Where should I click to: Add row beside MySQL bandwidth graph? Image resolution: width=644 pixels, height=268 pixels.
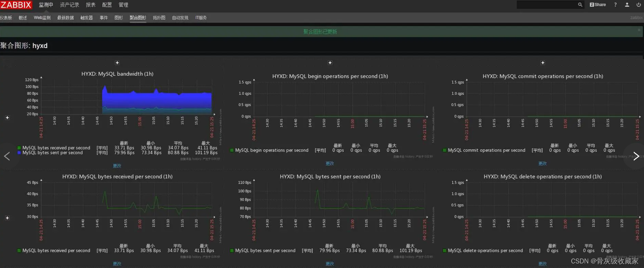click(x=7, y=118)
